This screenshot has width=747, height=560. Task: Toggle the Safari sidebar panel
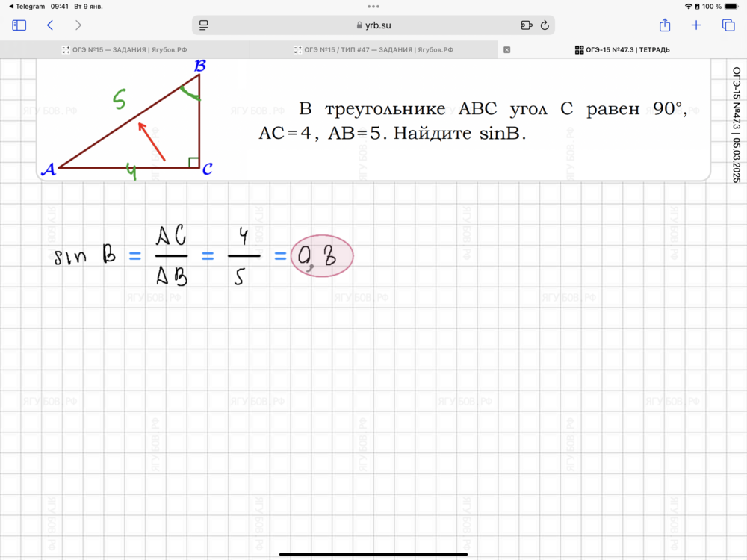(19, 25)
